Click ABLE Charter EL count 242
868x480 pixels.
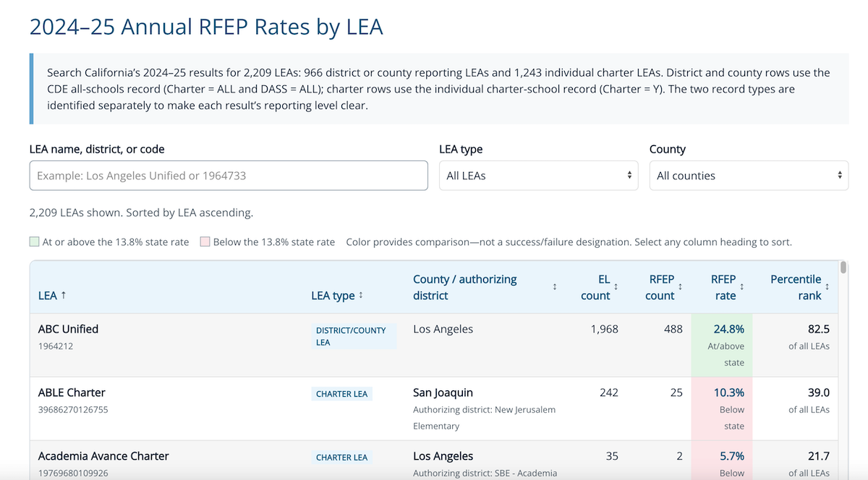tap(609, 393)
